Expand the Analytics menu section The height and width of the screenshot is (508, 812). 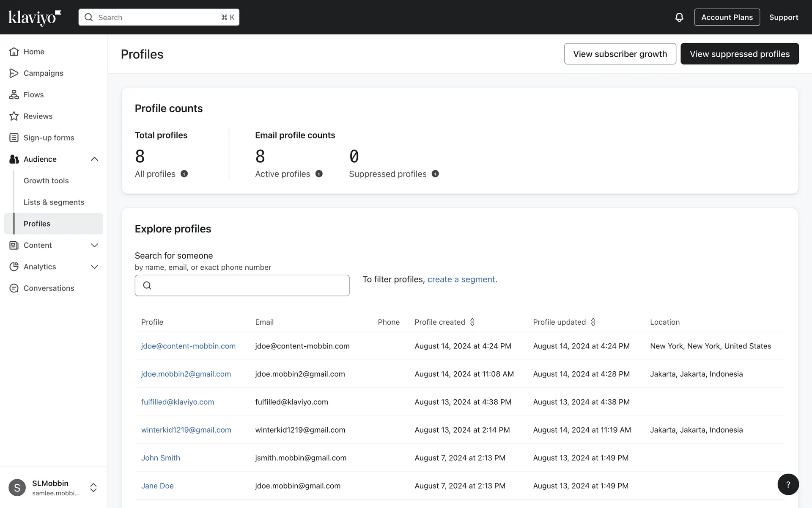coord(94,267)
